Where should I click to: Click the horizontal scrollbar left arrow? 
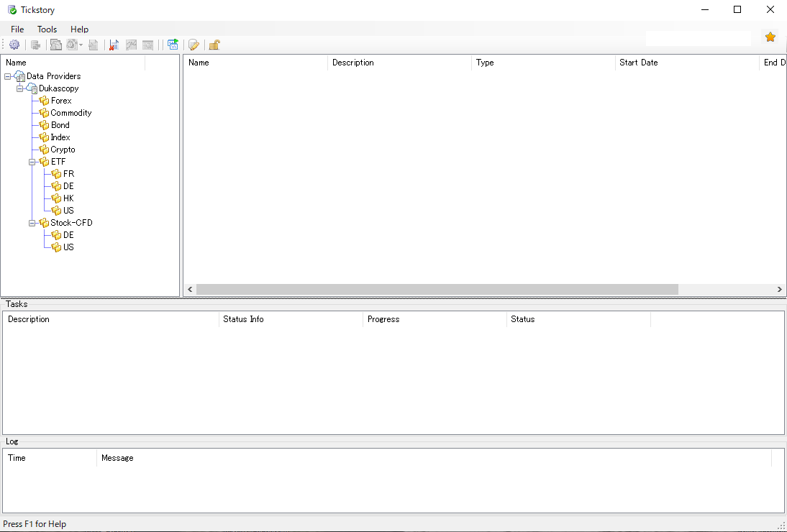[x=190, y=290]
